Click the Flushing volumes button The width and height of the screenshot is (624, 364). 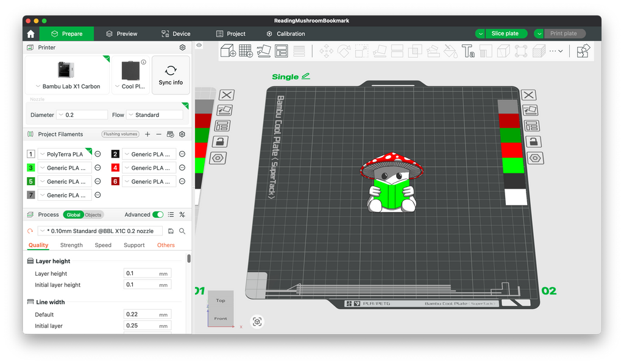coord(121,135)
